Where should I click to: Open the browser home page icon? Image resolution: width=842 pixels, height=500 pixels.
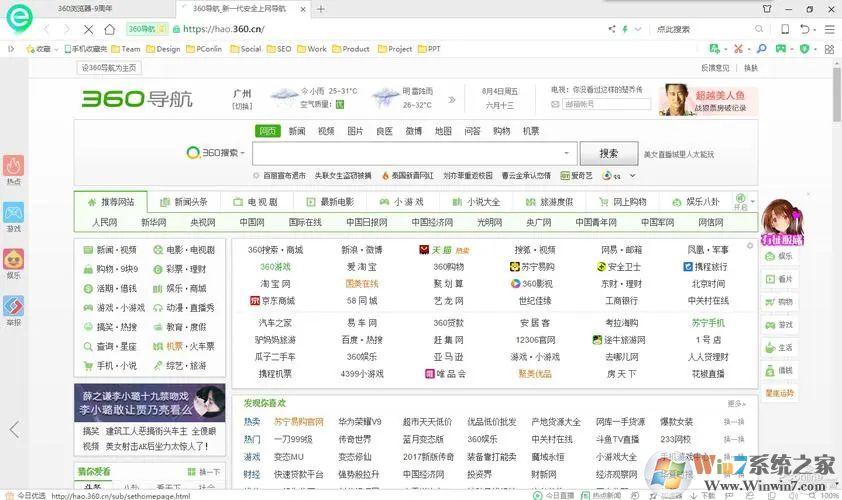tap(110, 29)
